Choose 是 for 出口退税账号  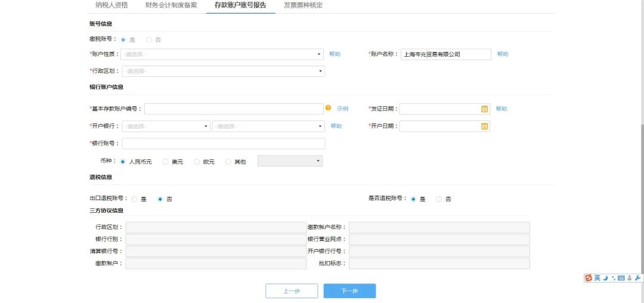135,199
